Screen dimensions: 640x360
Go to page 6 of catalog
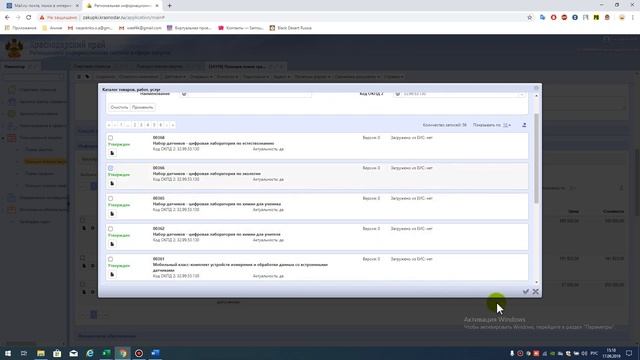point(161,125)
